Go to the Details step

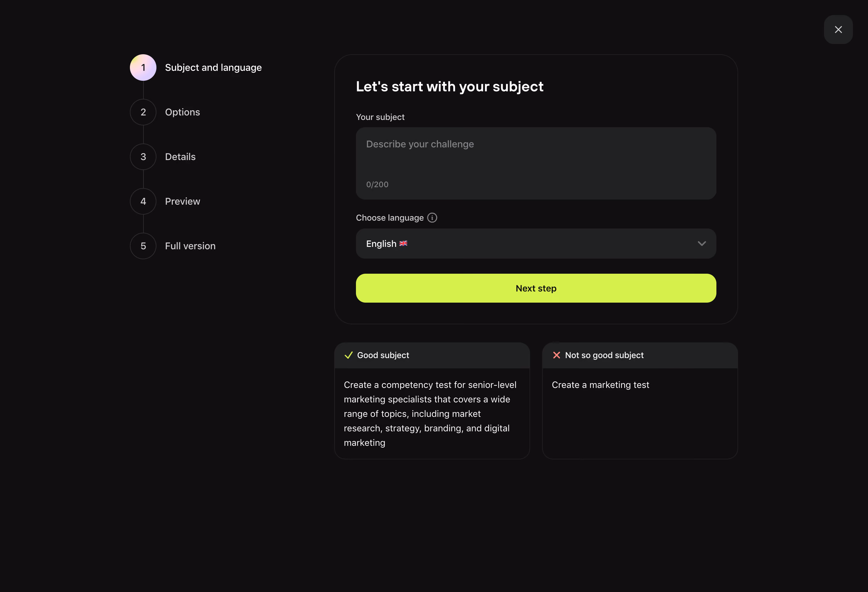(181, 157)
